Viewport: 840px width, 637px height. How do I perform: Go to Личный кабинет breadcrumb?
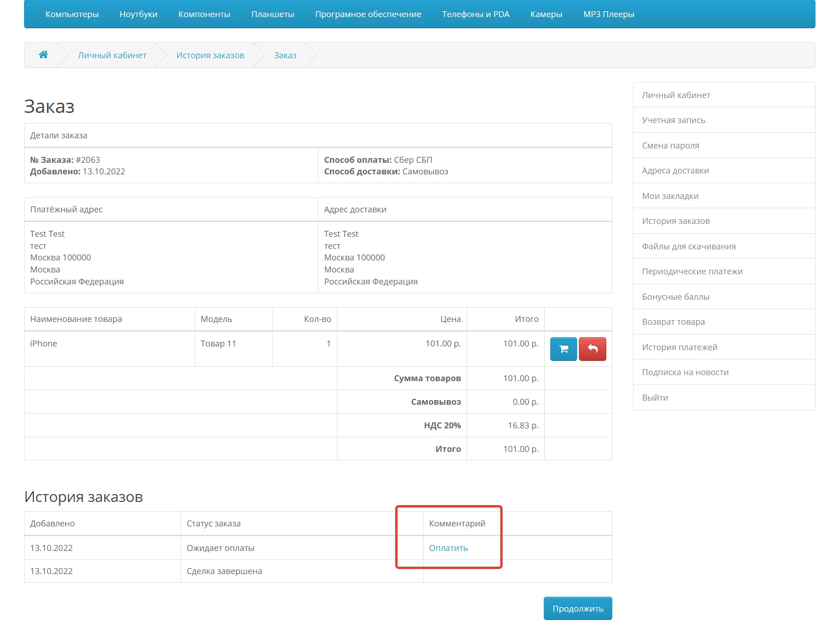(112, 55)
